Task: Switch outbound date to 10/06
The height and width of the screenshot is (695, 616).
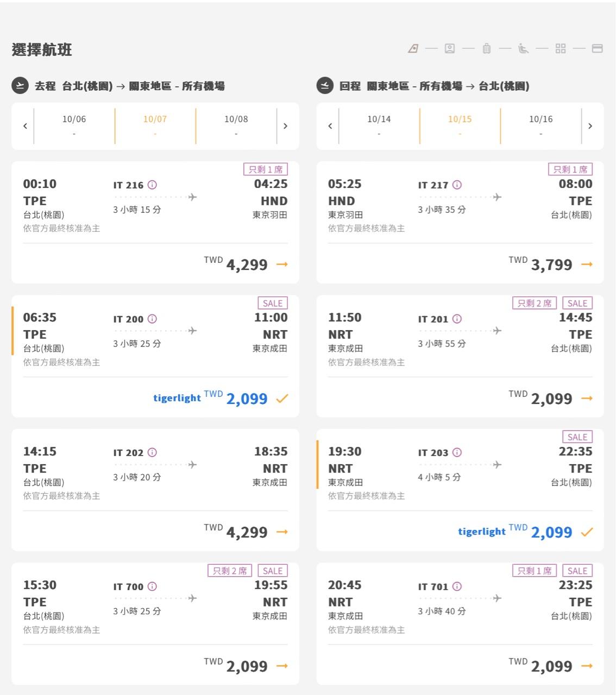Action: (x=74, y=125)
